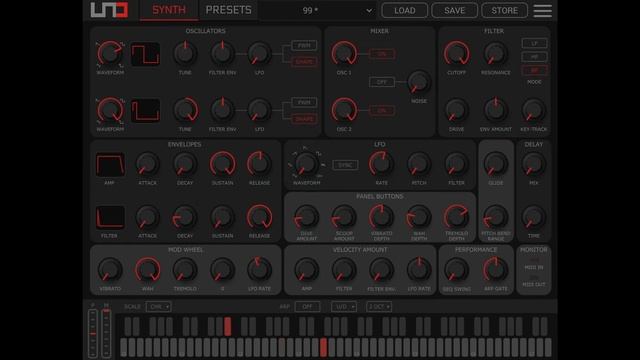The height and width of the screenshot is (360, 640).
Task: Toggle SHAPE for oscillator 2
Action: pos(304,119)
